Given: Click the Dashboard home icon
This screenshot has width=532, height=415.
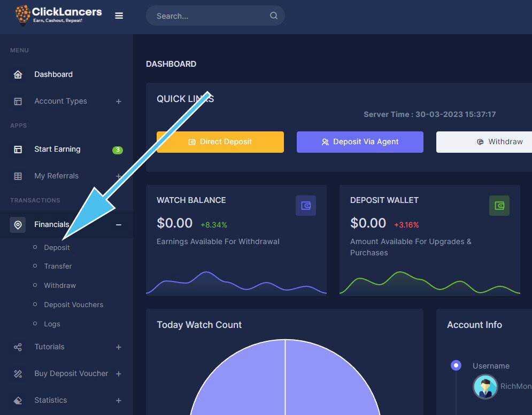Looking at the screenshot, I should 18,75.
